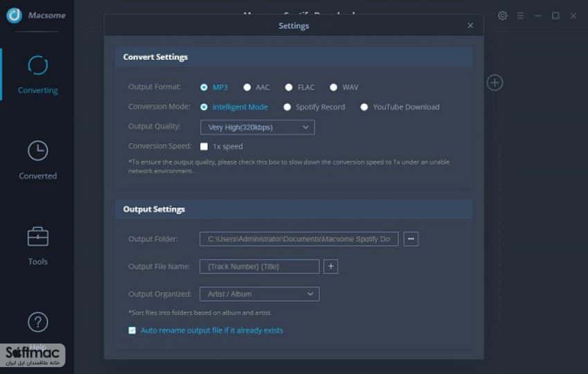Click the Output Settings header
The image size is (588, 374).
tap(294, 209)
